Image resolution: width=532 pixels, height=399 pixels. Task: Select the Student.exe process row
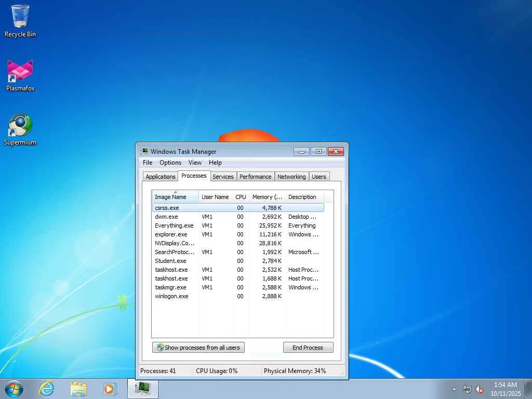coord(238,261)
